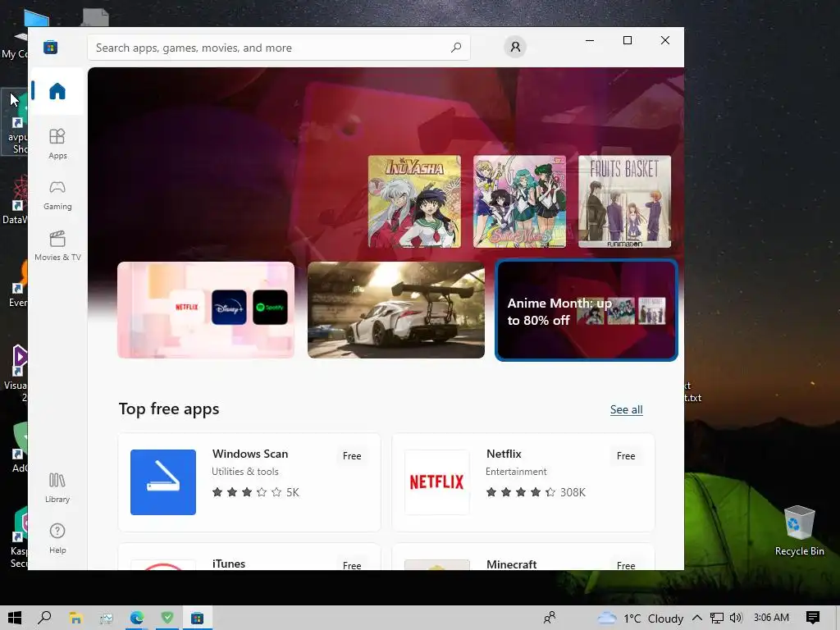Click Entertainment category under Netflix
This screenshot has width=840, height=630.
516,472
